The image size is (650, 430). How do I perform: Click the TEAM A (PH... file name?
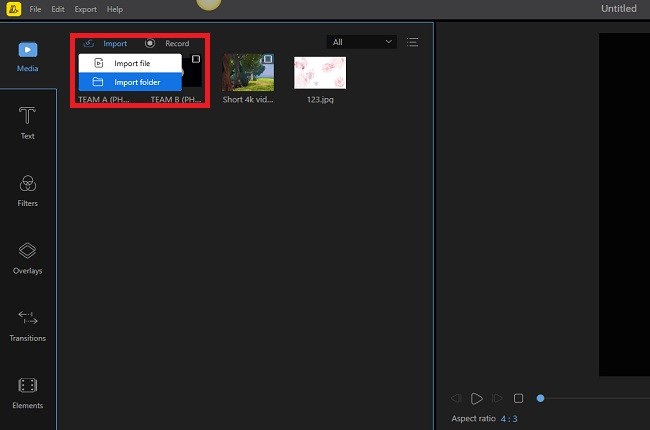tap(104, 100)
